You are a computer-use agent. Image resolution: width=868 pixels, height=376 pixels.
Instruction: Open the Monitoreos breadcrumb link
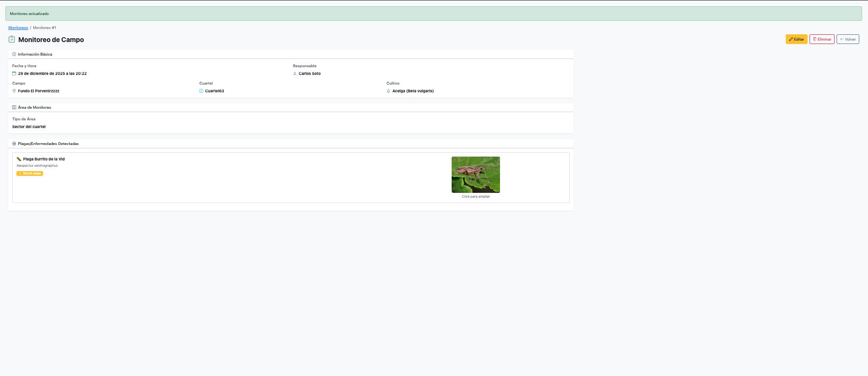[18, 28]
